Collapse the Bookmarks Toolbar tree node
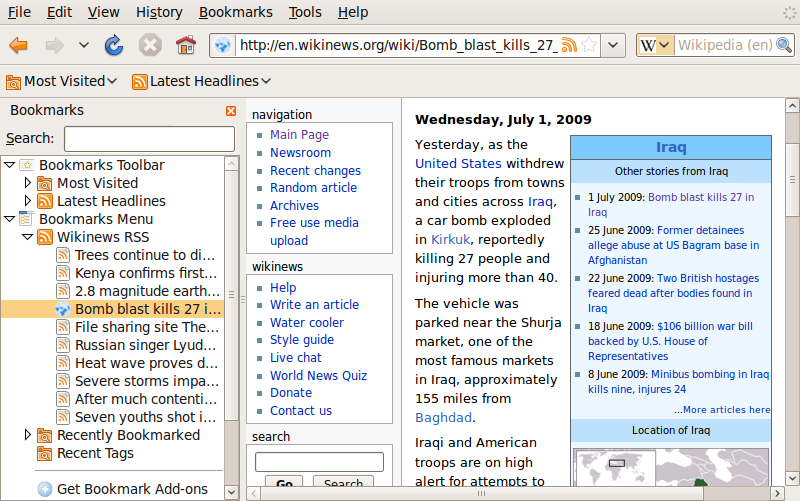The image size is (800, 501). 10,165
